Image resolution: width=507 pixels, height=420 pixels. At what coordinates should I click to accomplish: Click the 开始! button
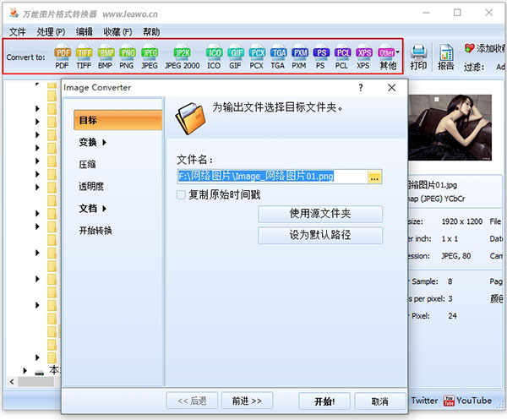(x=324, y=401)
